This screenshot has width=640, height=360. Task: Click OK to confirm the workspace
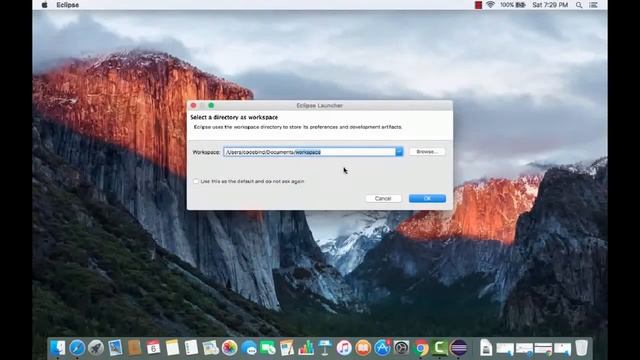click(427, 198)
